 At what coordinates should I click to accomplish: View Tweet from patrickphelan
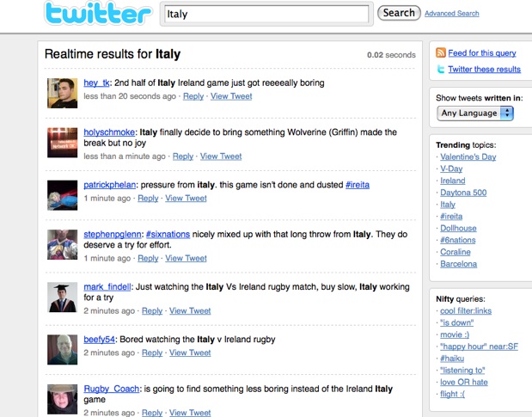click(x=186, y=198)
